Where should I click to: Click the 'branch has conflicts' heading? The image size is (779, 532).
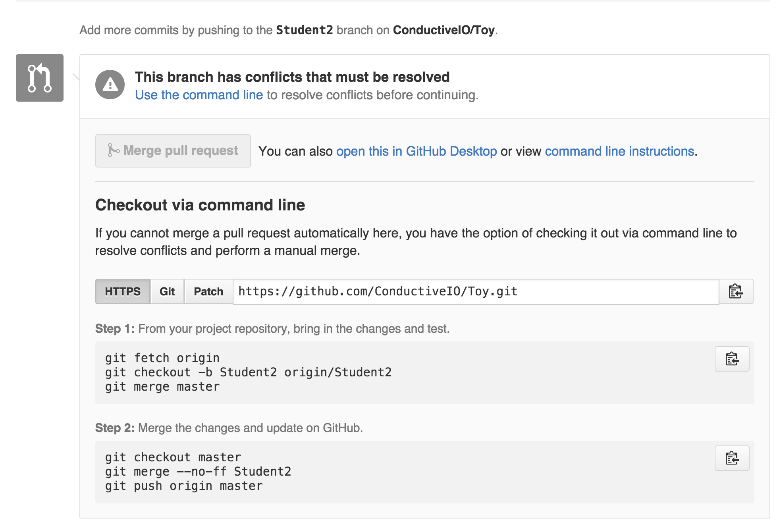pos(292,77)
